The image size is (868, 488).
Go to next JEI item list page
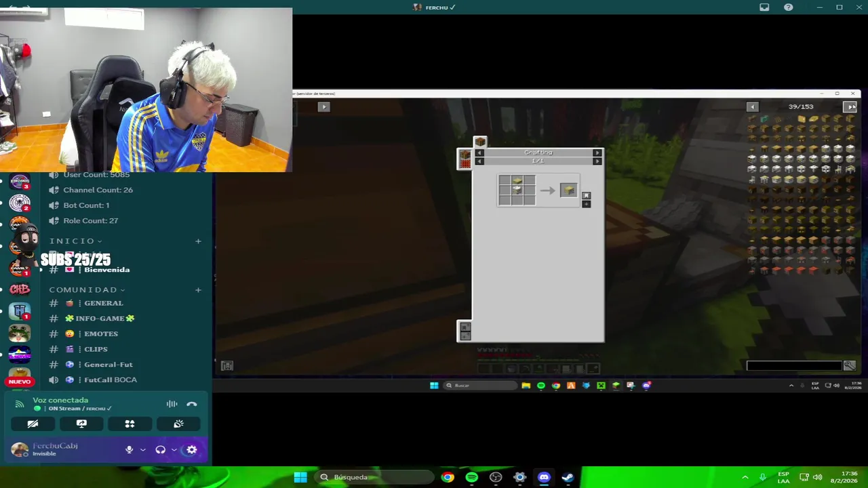tap(850, 106)
